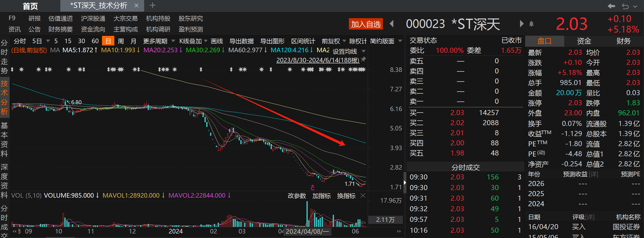Open 机构持股 link
Screen dimensions: 644x238
pos(158,18)
